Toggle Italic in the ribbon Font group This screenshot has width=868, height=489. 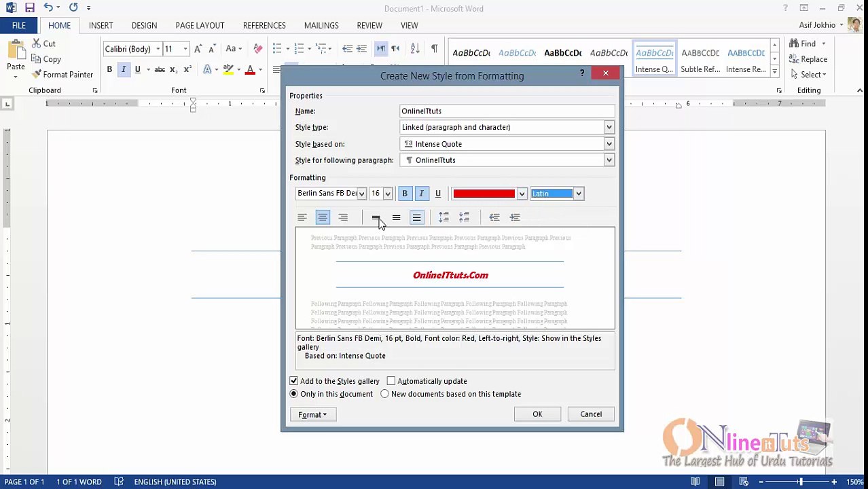click(x=124, y=69)
